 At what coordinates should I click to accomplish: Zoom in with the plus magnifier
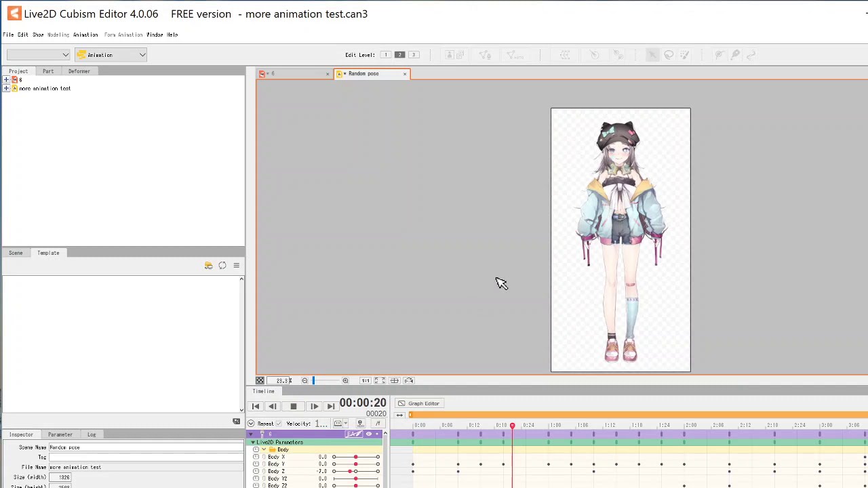(x=345, y=380)
